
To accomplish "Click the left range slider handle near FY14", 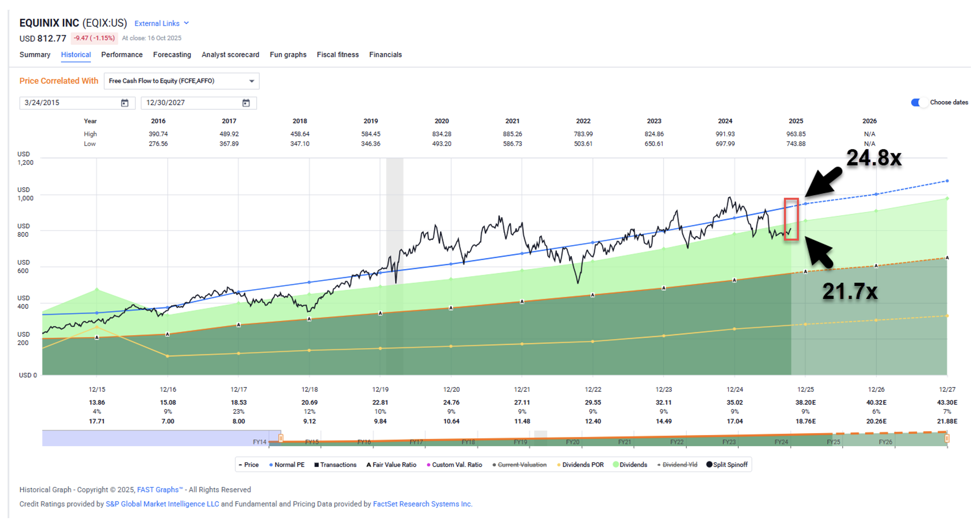I will click(x=281, y=438).
